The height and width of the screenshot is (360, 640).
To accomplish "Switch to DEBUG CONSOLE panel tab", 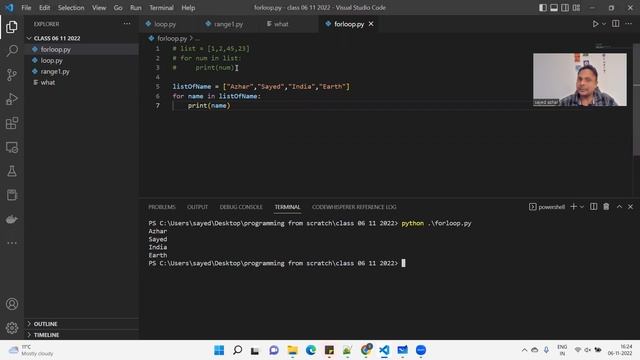I will pos(241,207).
